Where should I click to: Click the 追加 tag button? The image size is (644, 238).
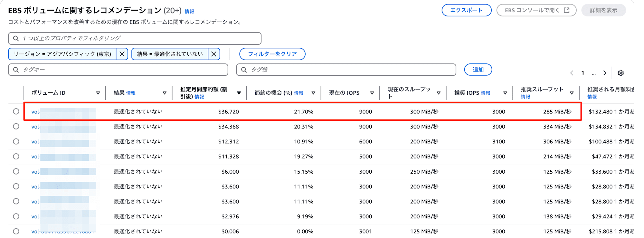[478, 70]
